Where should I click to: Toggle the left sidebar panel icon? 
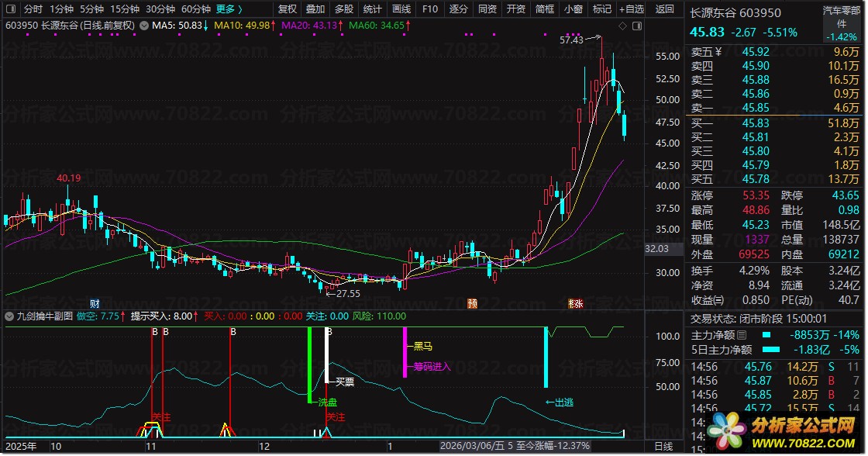coord(11,9)
